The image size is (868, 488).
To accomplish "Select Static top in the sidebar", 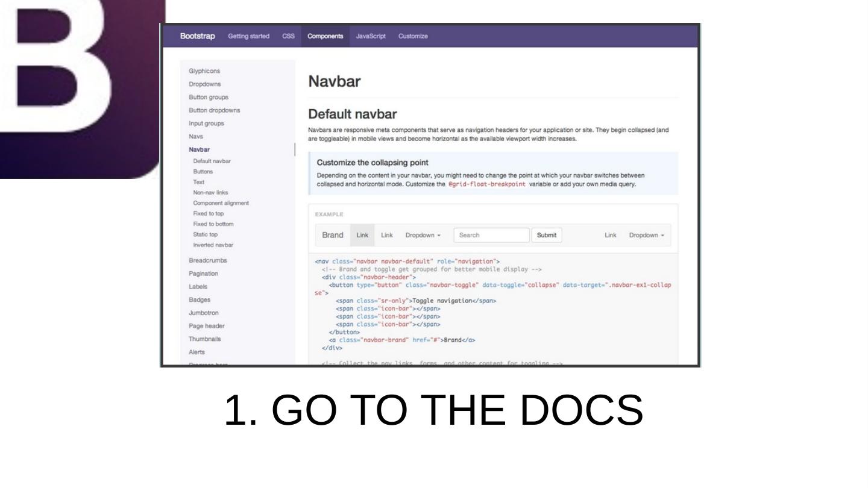I will point(205,234).
